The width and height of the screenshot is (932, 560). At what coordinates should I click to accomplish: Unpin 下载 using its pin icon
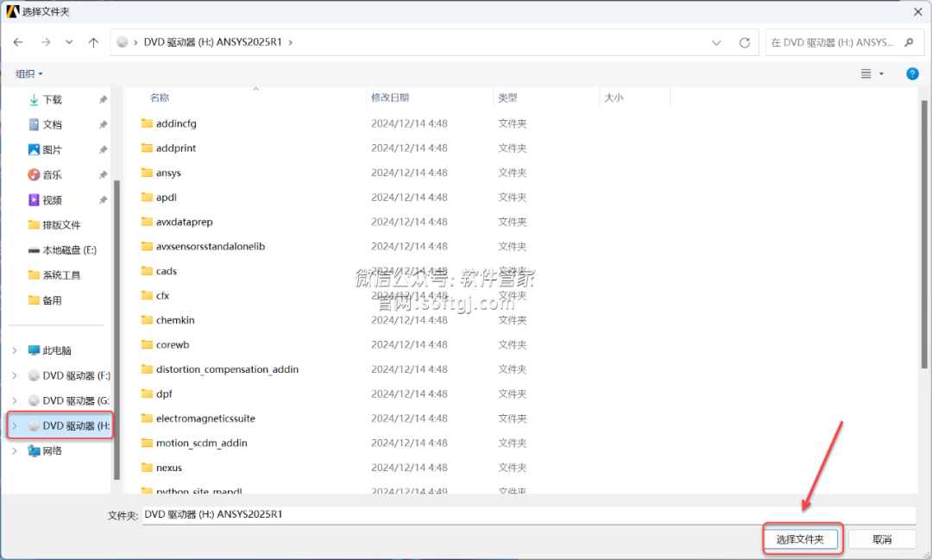103,99
